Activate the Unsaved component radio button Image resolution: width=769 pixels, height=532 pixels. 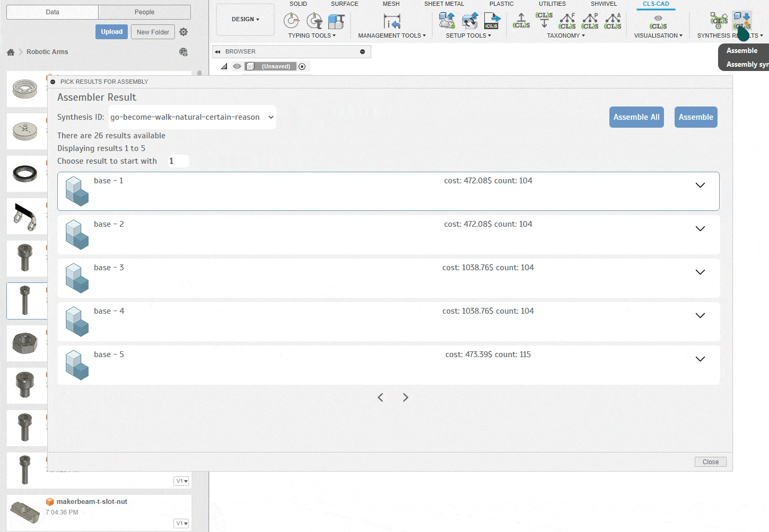[x=302, y=66]
